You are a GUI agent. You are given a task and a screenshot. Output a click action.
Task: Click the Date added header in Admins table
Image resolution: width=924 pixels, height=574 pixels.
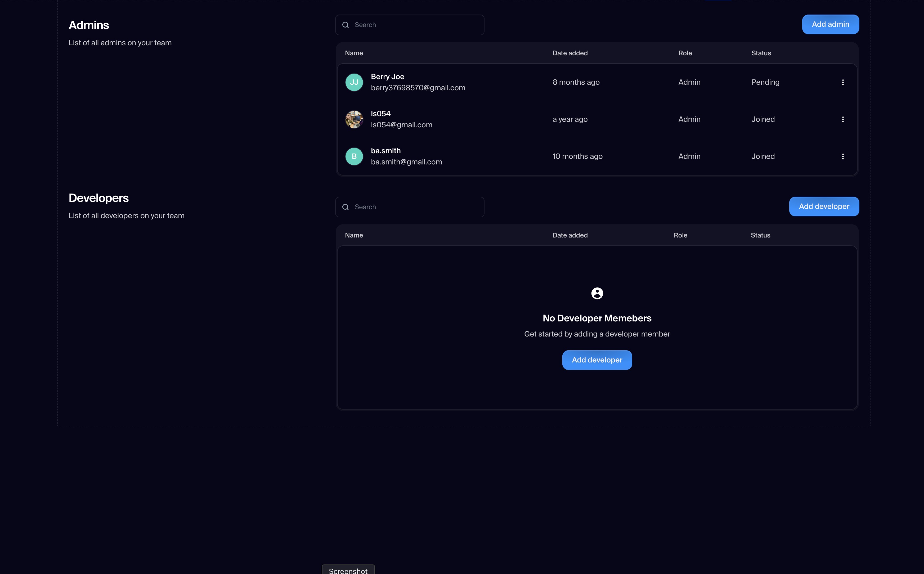pos(570,53)
